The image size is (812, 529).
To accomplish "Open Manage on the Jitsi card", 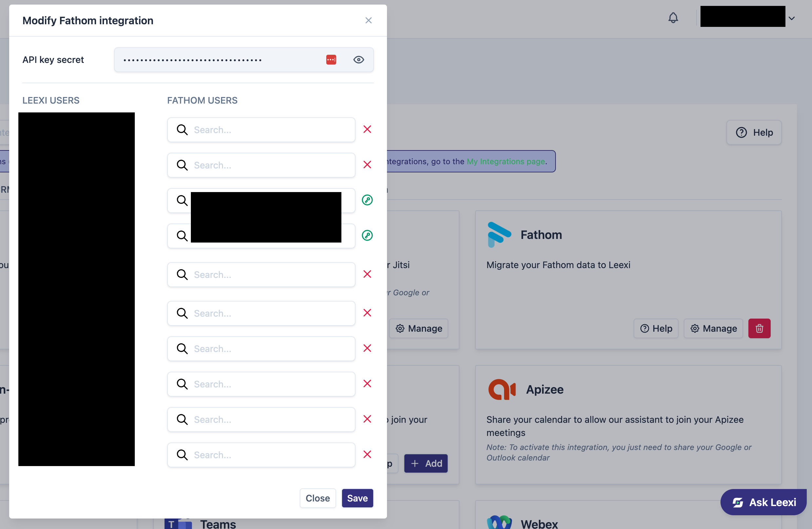I will [418, 328].
